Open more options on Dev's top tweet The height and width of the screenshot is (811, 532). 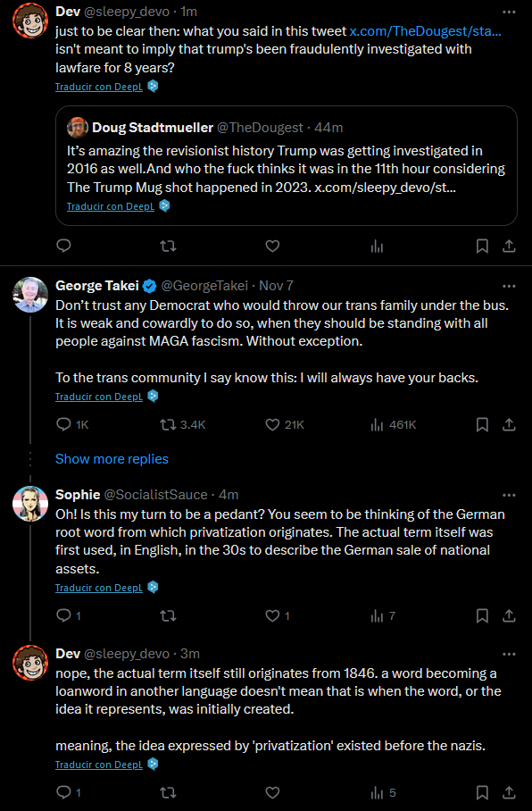510,12
